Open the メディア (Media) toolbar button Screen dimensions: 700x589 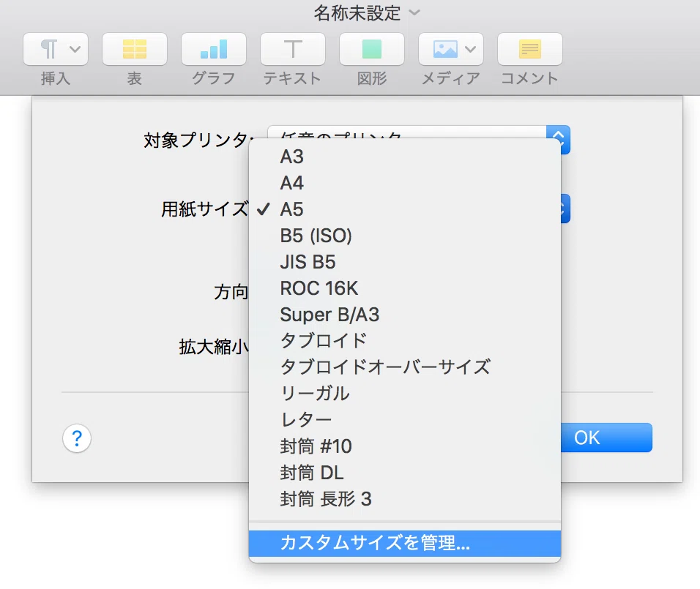pyautogui.click(x=450, y=49)
